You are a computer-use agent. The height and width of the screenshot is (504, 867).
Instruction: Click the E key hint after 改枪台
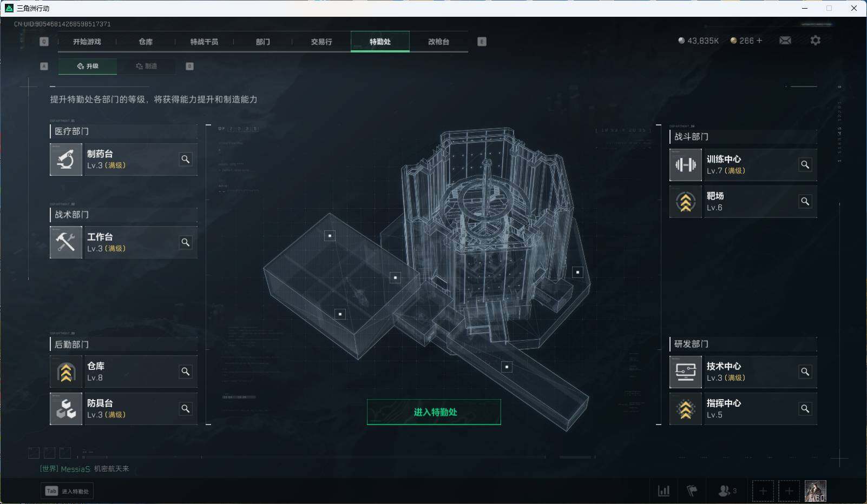[482, 42]
